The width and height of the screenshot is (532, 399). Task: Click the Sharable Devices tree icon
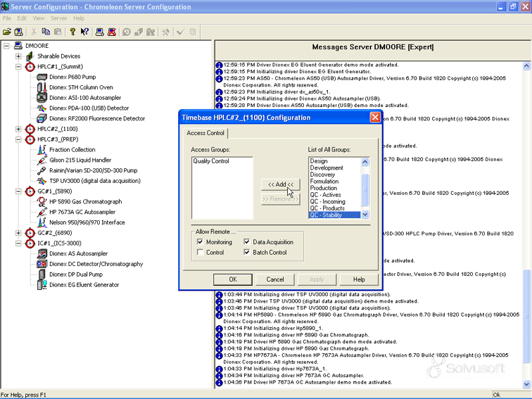click(30, 56)
